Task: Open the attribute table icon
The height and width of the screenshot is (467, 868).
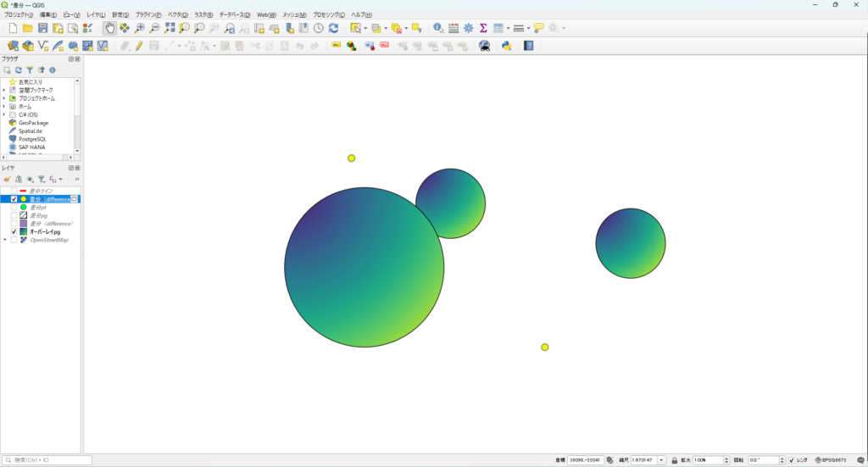Action: coord(453,28)
